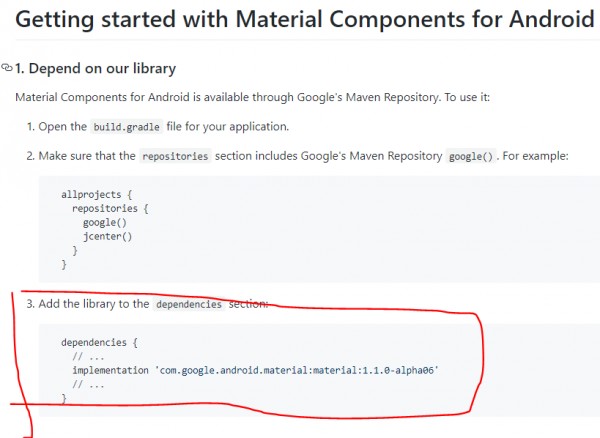
Task: Click the first '// ...' comment line
Action: coord(88,357)
